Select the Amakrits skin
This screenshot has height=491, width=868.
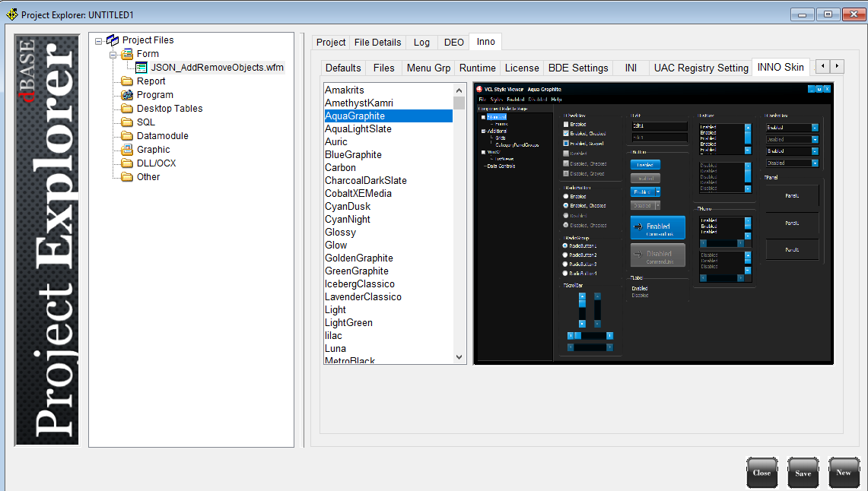(x=388, y=90)
